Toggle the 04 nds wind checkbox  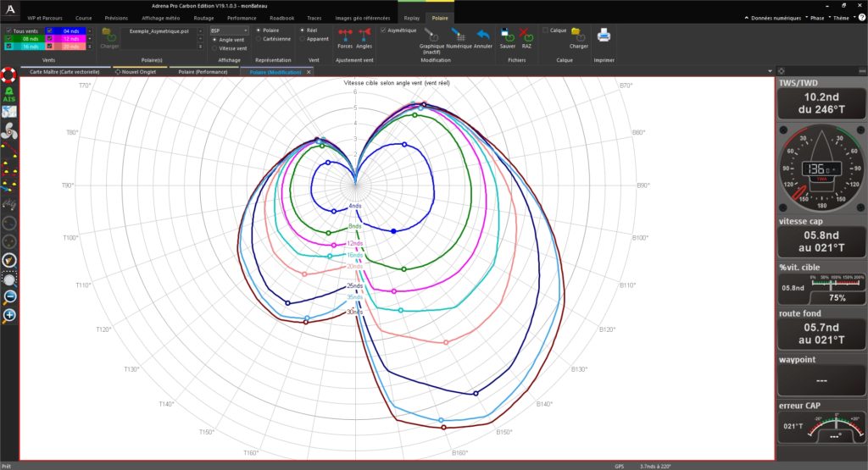click(x=49, y=31)
